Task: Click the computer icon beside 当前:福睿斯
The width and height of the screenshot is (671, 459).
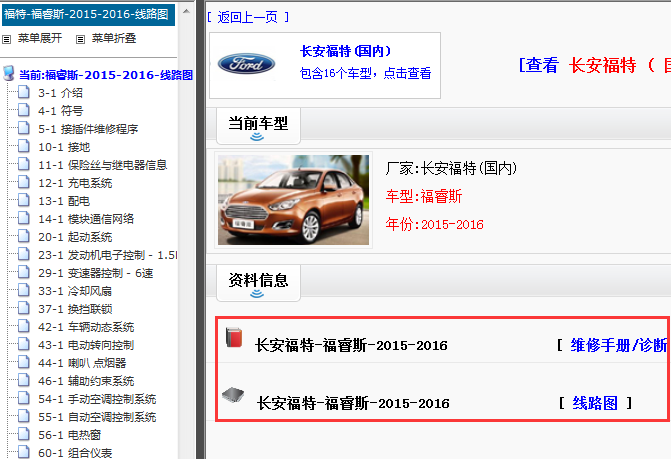Action: click(9, 74)
